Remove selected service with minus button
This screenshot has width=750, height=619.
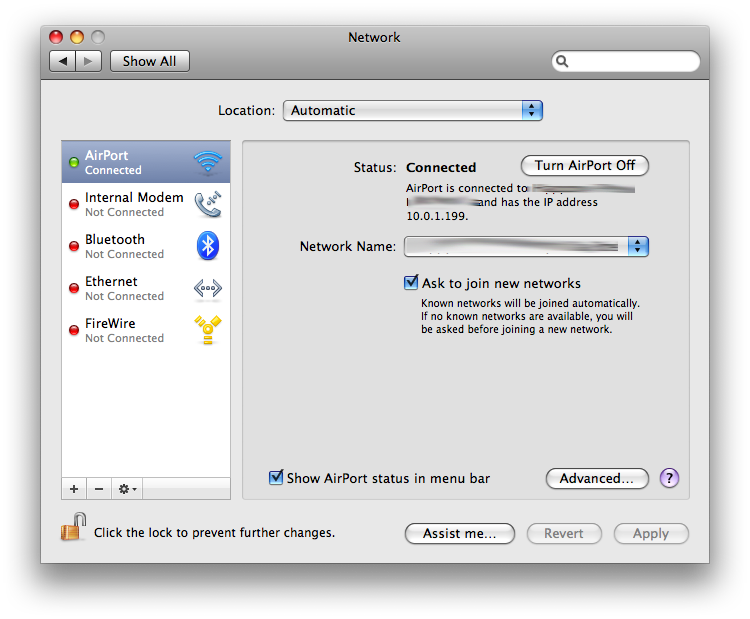coord(99,489)
